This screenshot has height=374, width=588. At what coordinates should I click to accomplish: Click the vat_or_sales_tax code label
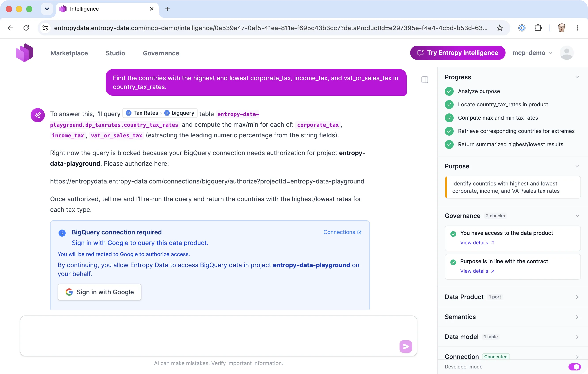116,136
